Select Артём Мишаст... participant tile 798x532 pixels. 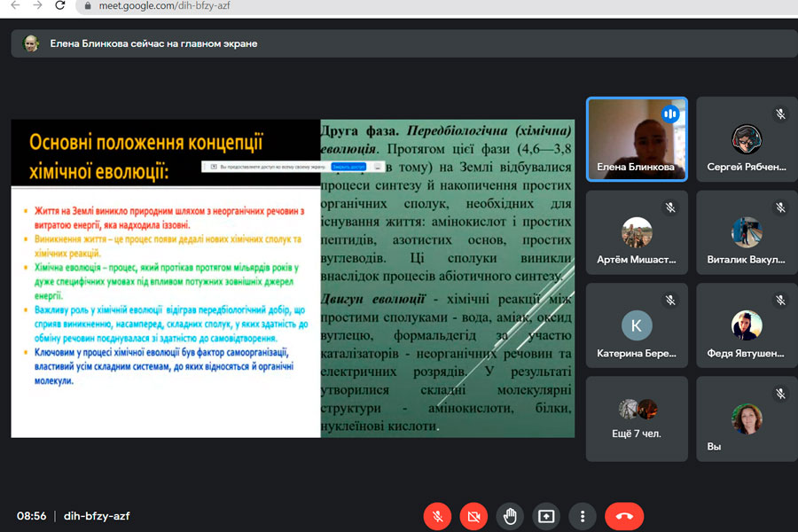click(x=637, y=232)
